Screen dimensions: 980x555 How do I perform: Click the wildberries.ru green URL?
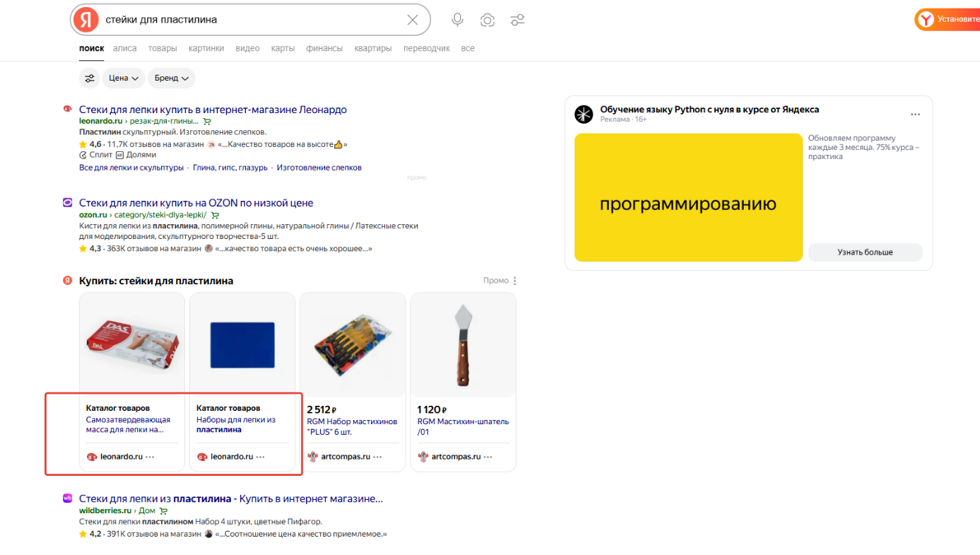click(105, 510)
